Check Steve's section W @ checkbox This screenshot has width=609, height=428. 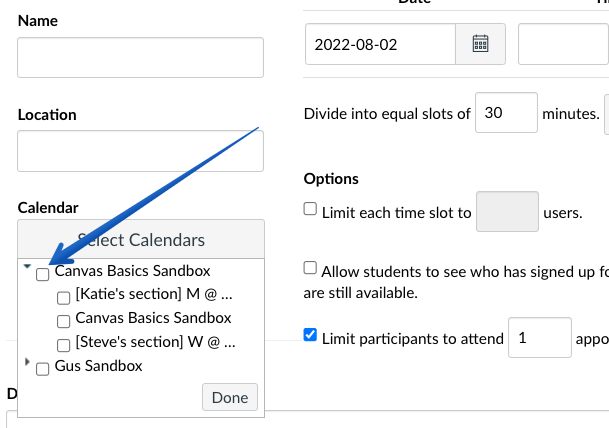63,345
